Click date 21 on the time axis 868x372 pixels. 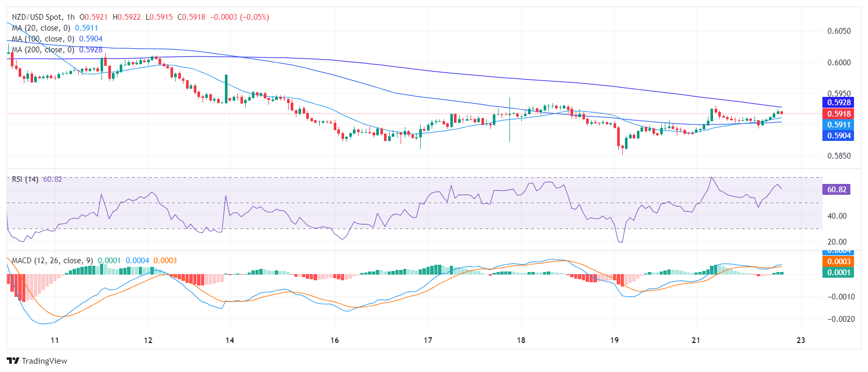tap(695, 340)
